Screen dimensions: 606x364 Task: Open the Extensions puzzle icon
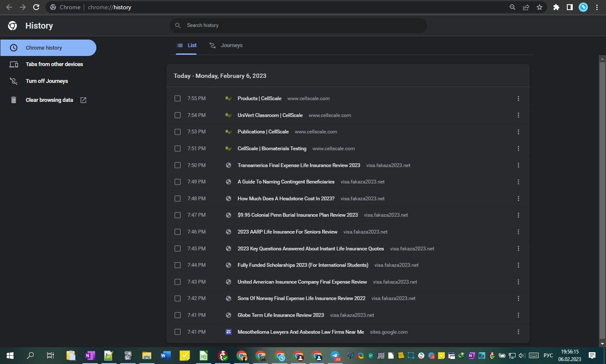pyautogui.click(x=556, y=7)
